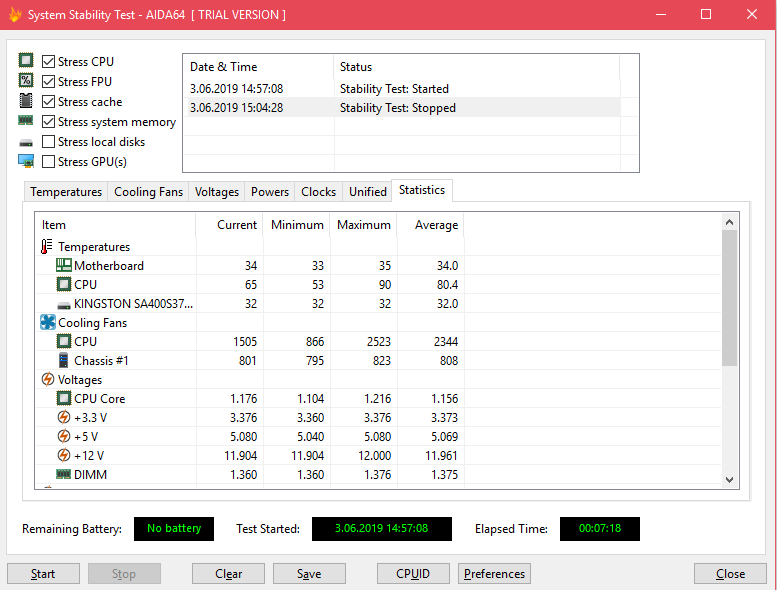Click the Start button
777x590 pixels.
[43, 574]
